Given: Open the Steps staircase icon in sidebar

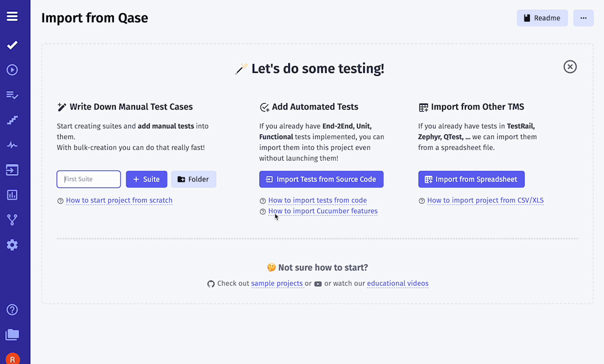Looking at the screenshot, I should tap(12, 120).
